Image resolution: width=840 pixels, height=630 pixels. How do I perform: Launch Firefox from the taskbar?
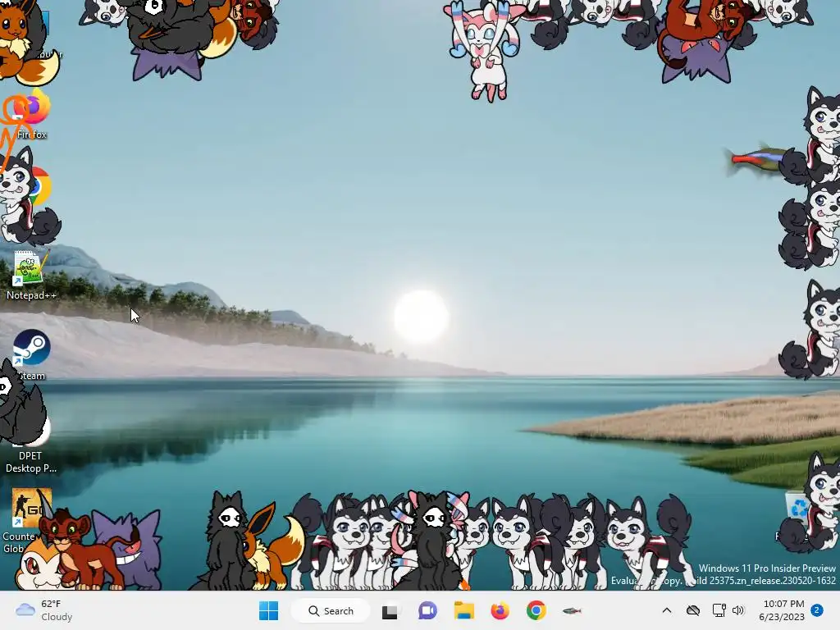(x=500, y=610)
